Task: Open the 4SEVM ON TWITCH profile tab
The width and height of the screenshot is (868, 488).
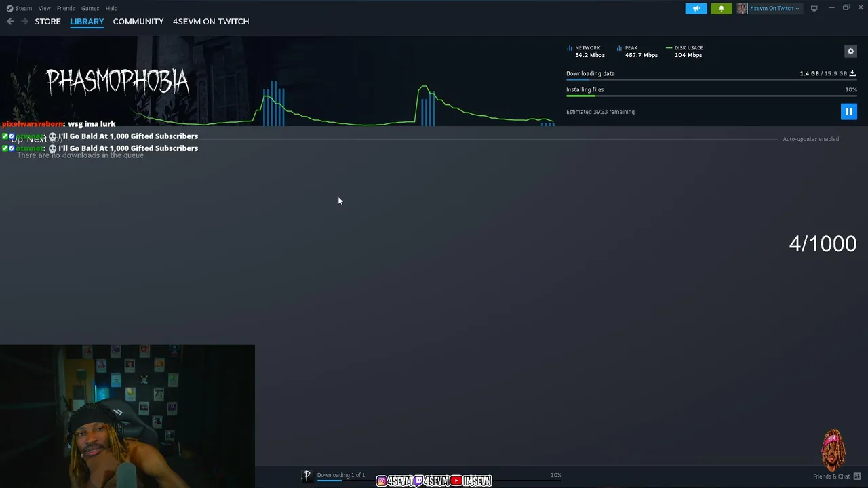Action: tap(211, 22)
